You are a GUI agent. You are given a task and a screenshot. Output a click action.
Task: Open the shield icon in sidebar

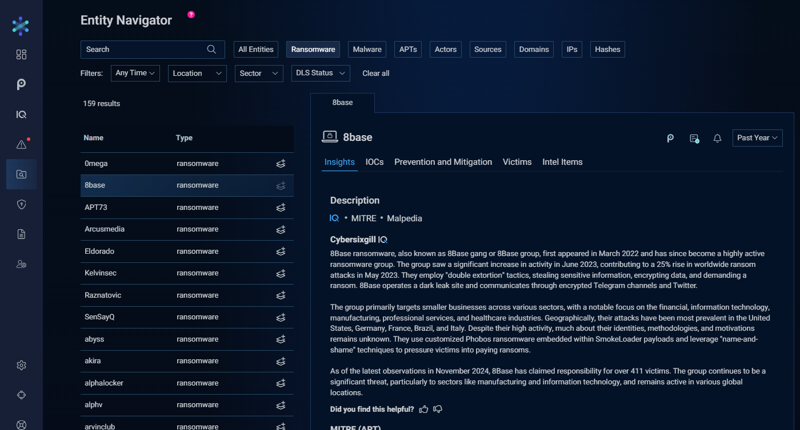21,205
